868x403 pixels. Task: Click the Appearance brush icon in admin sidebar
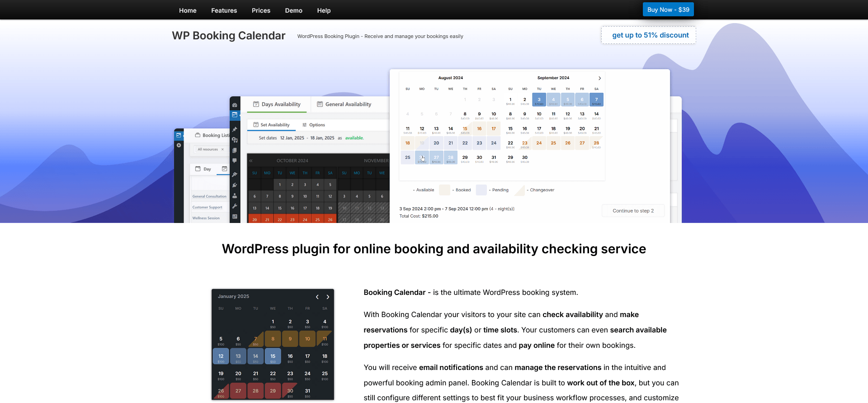click(235, 175)
